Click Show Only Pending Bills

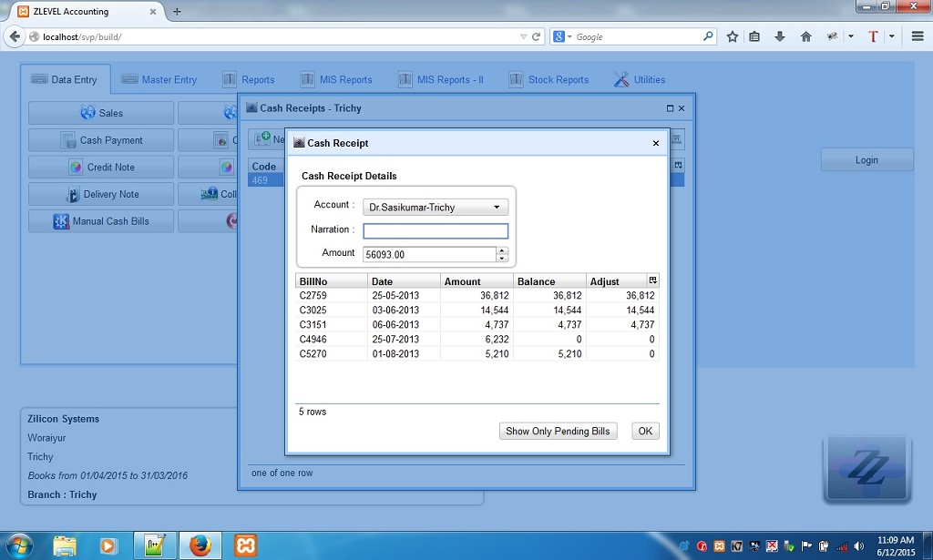coord(558,431)
